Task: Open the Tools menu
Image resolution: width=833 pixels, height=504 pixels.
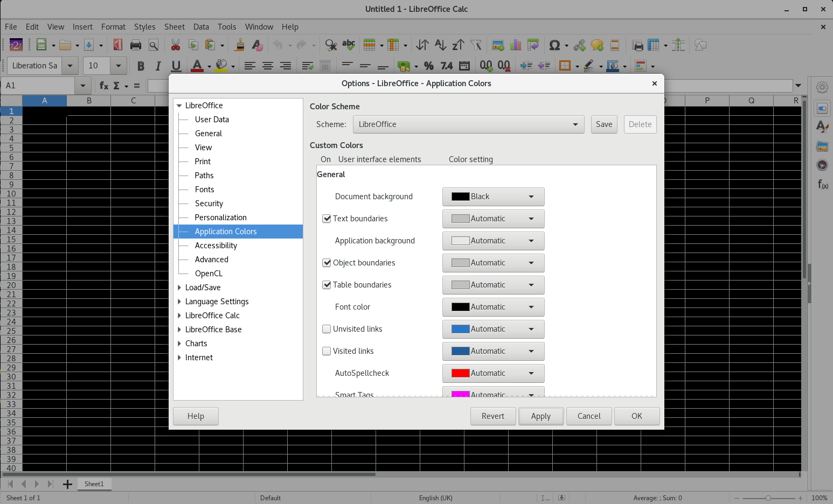Action: [x=227, y=27]
